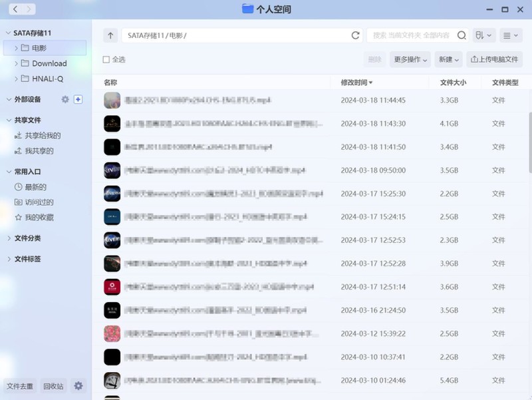
Task: Collapse the 共享文件 section
Action: (9, 120)
